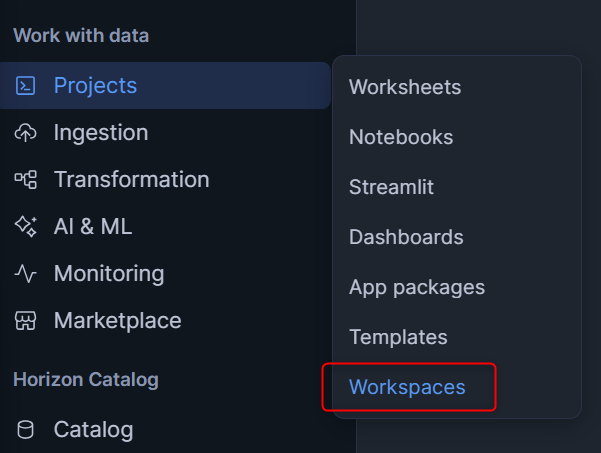Image resolution: width=601 pixels, height=453 pixels.
Task: Click the Monitoring pulse icon
Action: (x=25, y=274)
